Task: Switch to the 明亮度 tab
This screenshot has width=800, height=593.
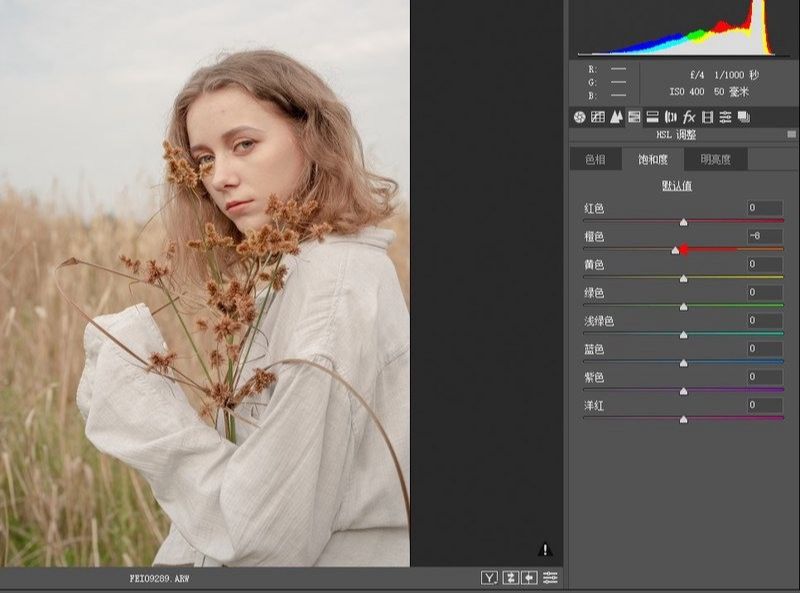Action: point(715,160)
